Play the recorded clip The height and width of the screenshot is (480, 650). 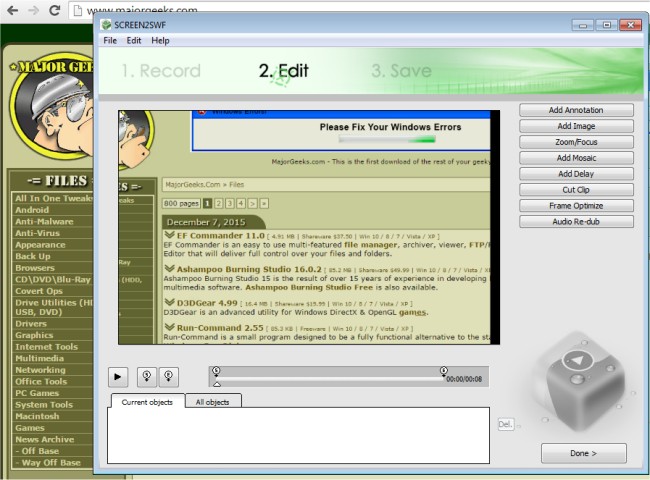(118, 377)
